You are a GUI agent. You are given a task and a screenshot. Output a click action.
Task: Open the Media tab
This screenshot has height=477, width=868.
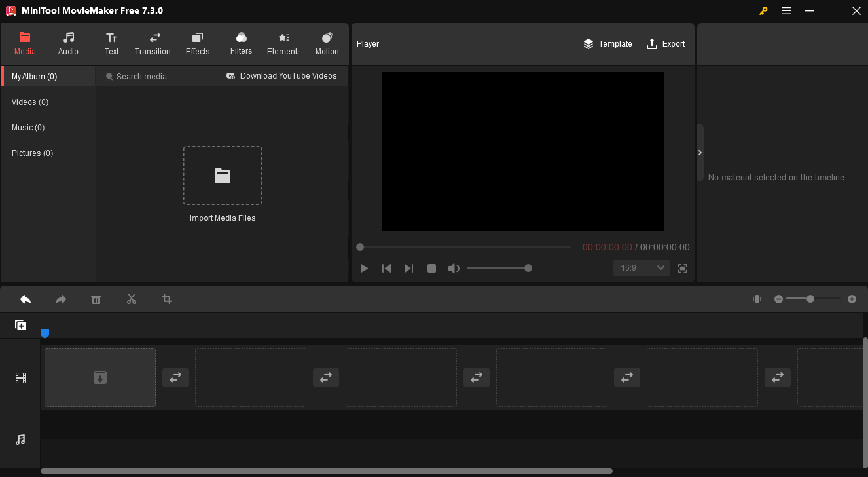coord(25,44)
